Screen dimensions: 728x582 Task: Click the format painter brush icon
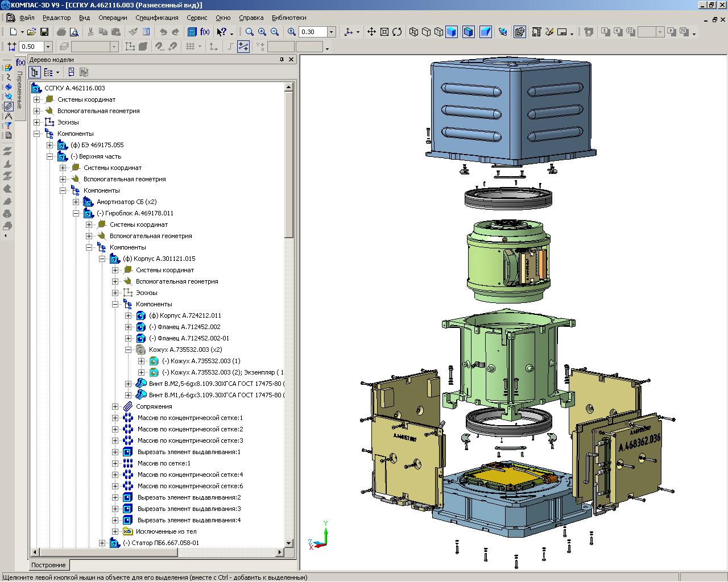[x=132, y=32]
